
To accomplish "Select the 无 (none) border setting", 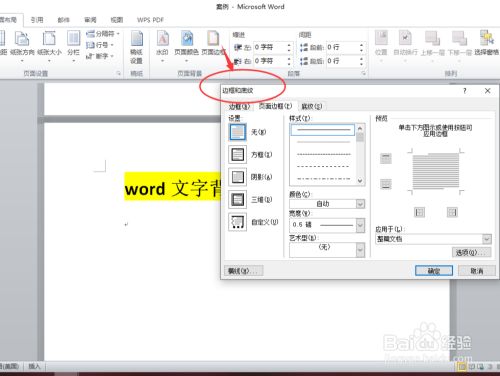I will [238, 132].
